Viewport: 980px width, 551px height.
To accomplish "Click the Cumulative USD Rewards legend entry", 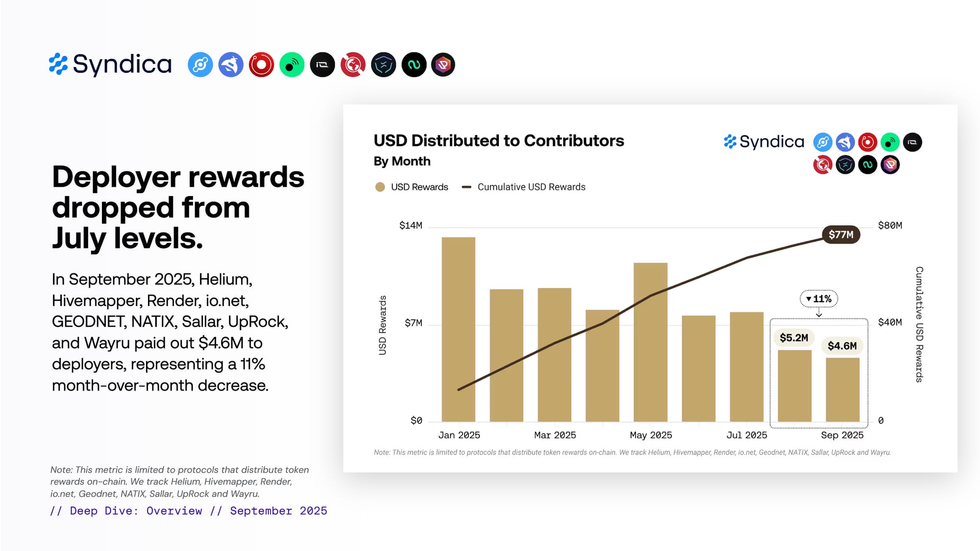I will (x=524, y=187).
